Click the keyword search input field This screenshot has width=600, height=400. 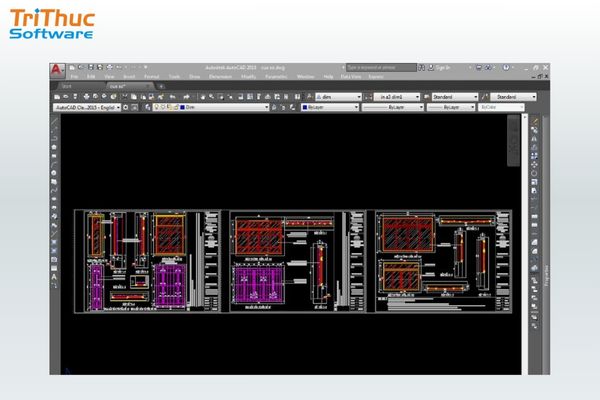click(381, 67)
